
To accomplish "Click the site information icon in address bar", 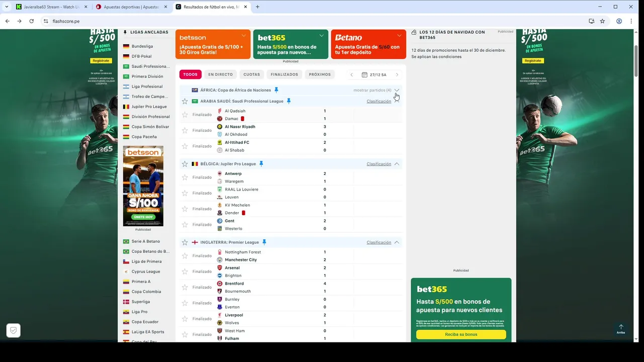I will (x=46, y=21).
